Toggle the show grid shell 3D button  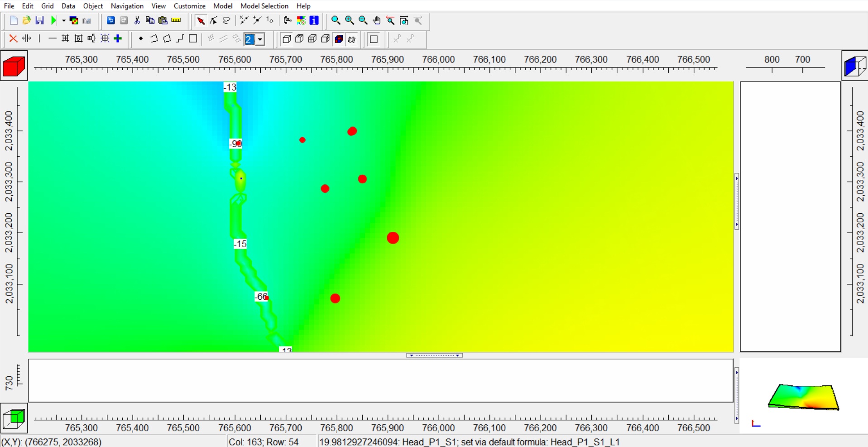287,39
